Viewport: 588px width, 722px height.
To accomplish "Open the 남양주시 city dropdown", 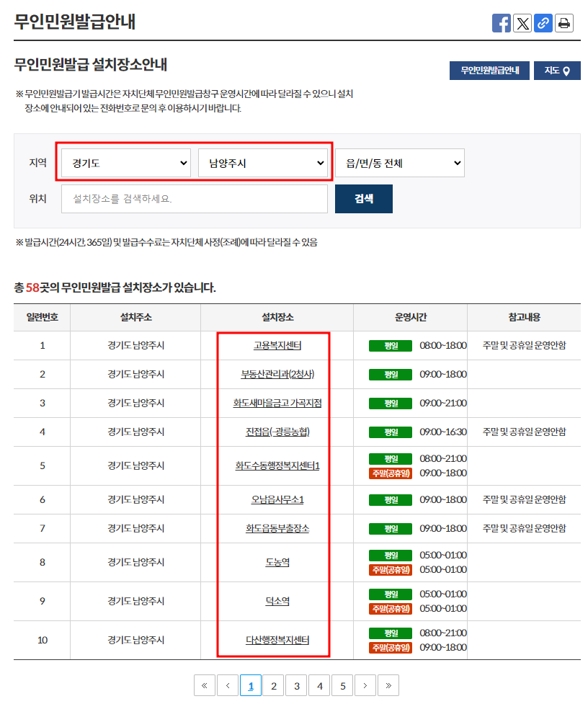I will click(x=264, y=163).
